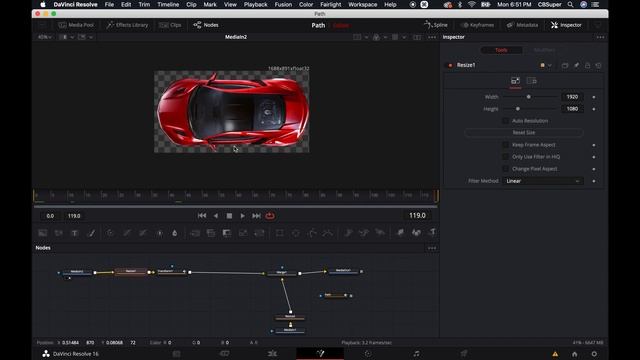The image size is (640, 360).
Task: Open the Keyframes editor
Action: pos(477,25)
